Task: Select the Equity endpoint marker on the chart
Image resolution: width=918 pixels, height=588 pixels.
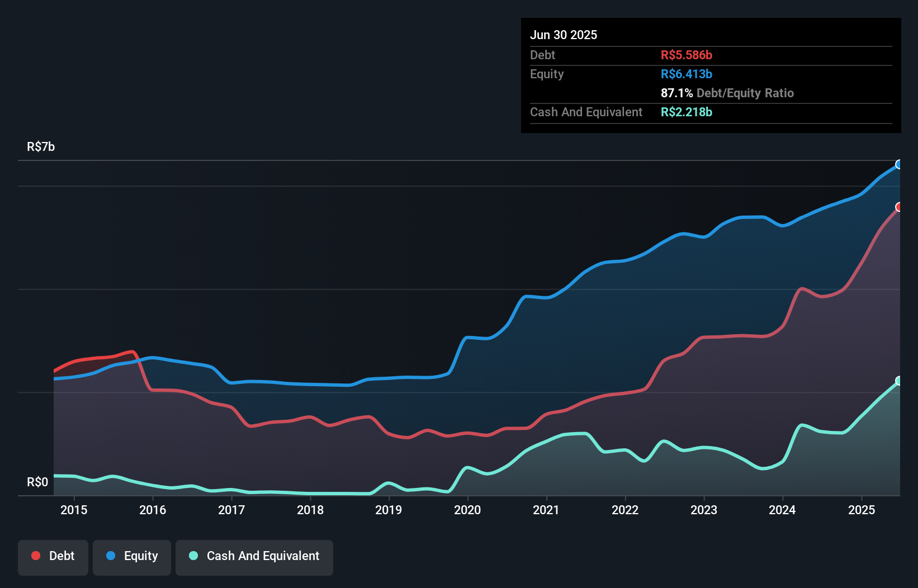Action: pyautogui.click(x=899, y=164)
